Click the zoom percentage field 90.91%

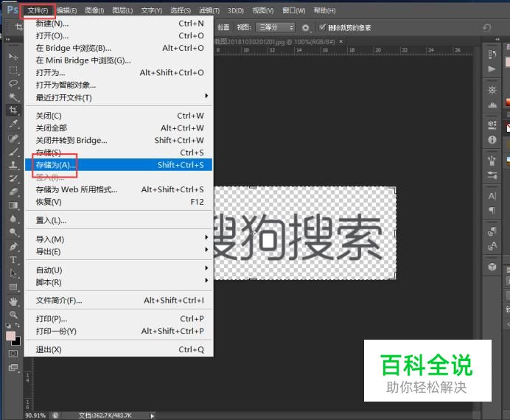[35, 416]
